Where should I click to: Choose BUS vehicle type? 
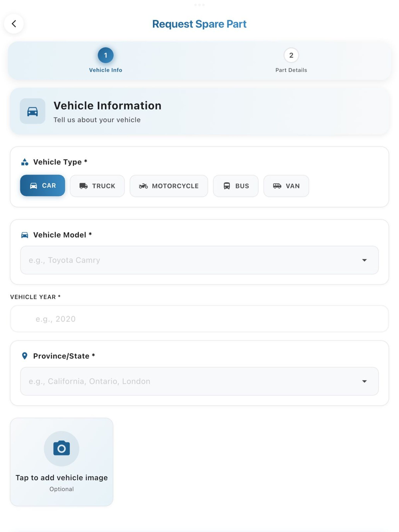point(236,186)
